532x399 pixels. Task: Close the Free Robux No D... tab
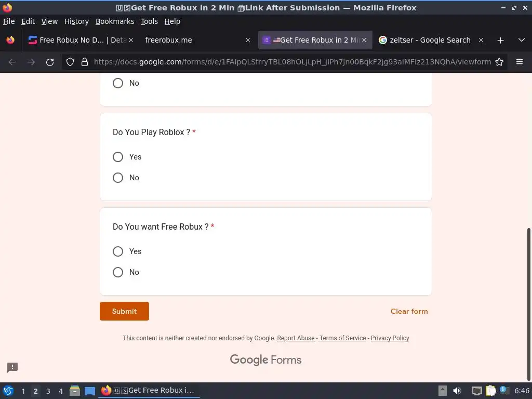click(x=131, y=40)
